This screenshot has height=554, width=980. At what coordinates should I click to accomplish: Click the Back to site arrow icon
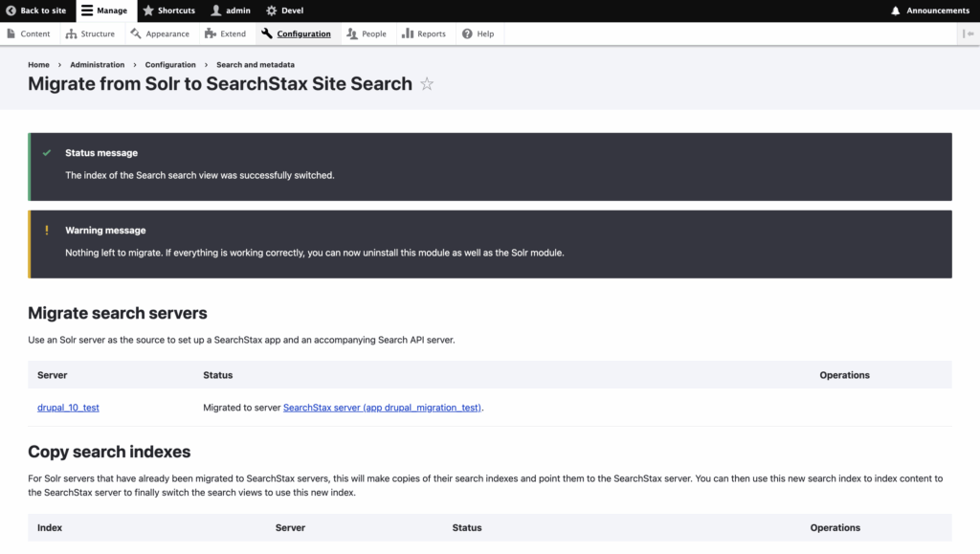click(11, 11)
